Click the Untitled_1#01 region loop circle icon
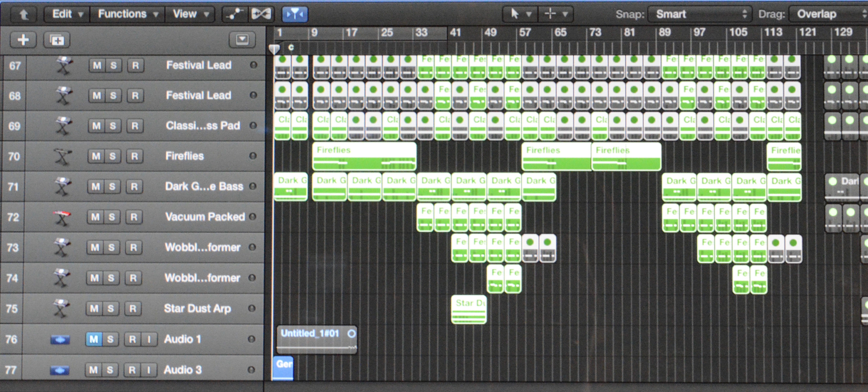The width and height of the screenshot is (868, 392). [351, 334]
